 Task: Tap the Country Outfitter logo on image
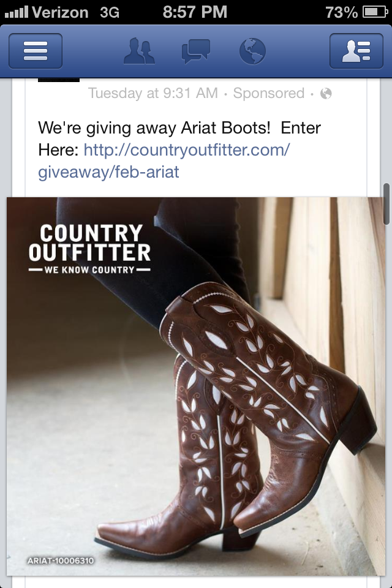coord(89,248)
